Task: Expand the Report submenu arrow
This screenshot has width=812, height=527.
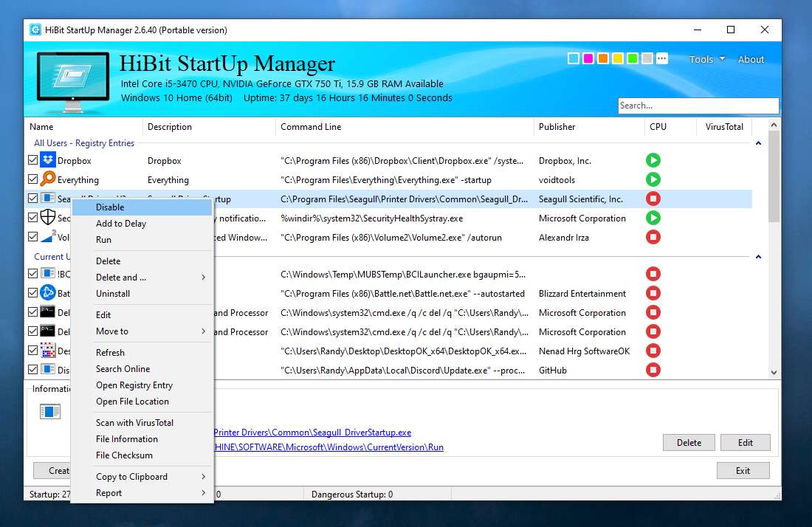Action: (x=204, y=493)
